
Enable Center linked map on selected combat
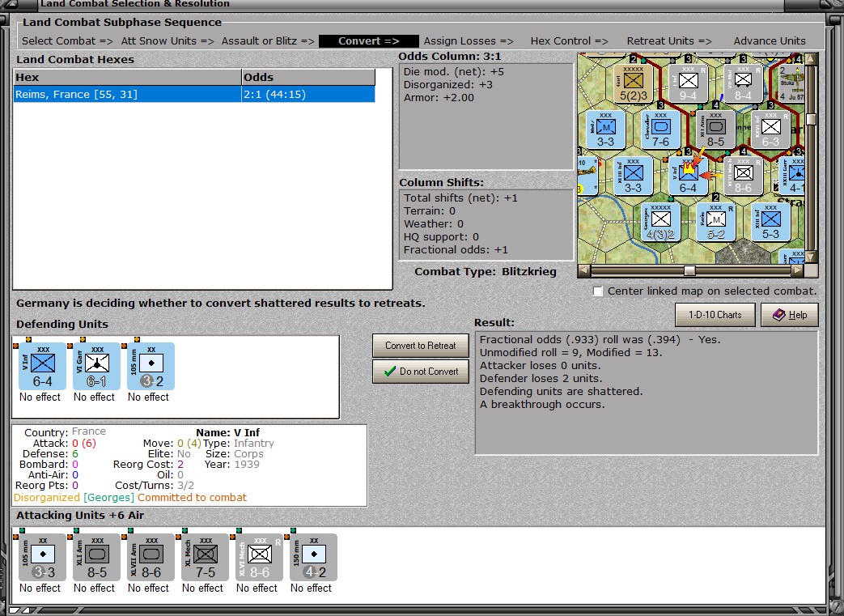point(597,291)
